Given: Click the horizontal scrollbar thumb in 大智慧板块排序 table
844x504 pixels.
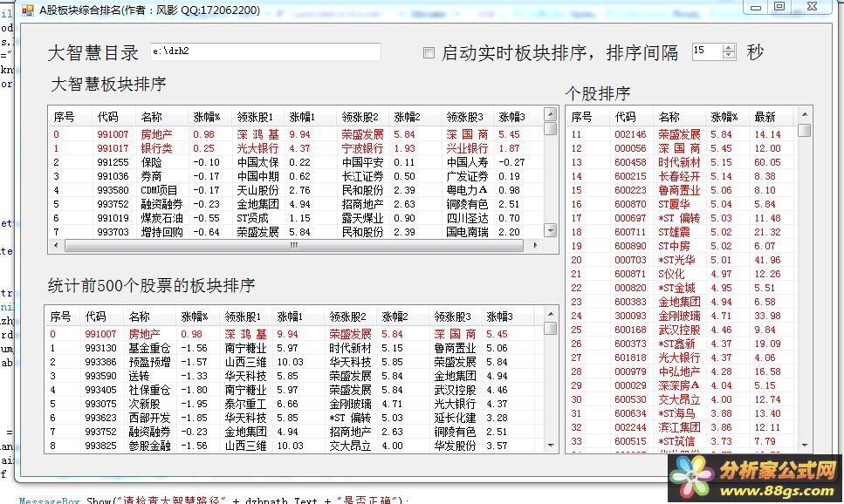Looking at the screenshot, I should tap(294, 245).
